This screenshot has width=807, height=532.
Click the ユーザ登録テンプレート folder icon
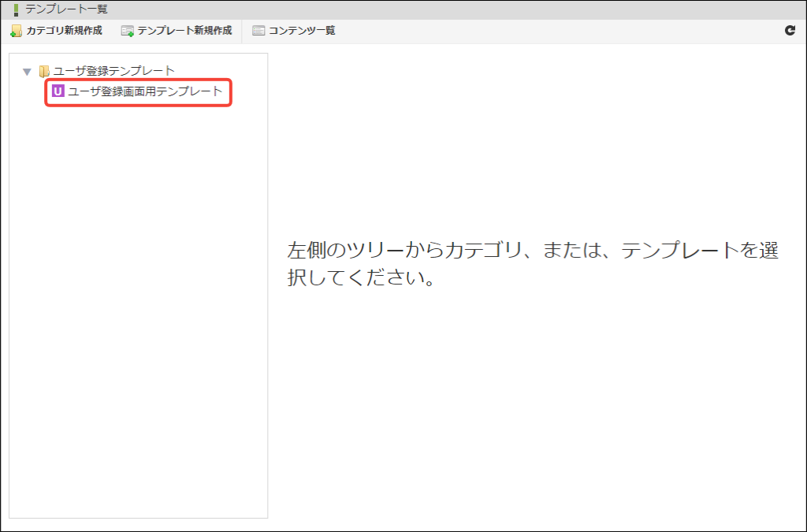44,71
